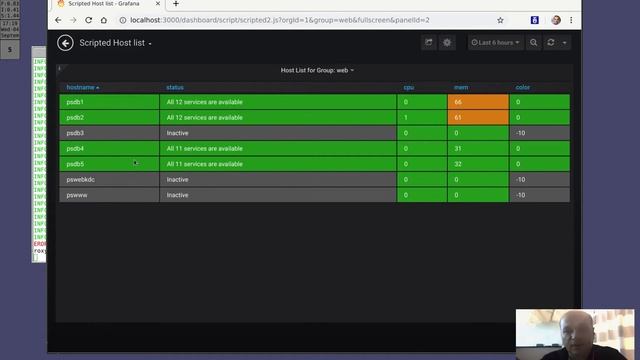The image size is (640, 360).
Task: Go back using the dashboard back arrow
Action: (65, 43)
